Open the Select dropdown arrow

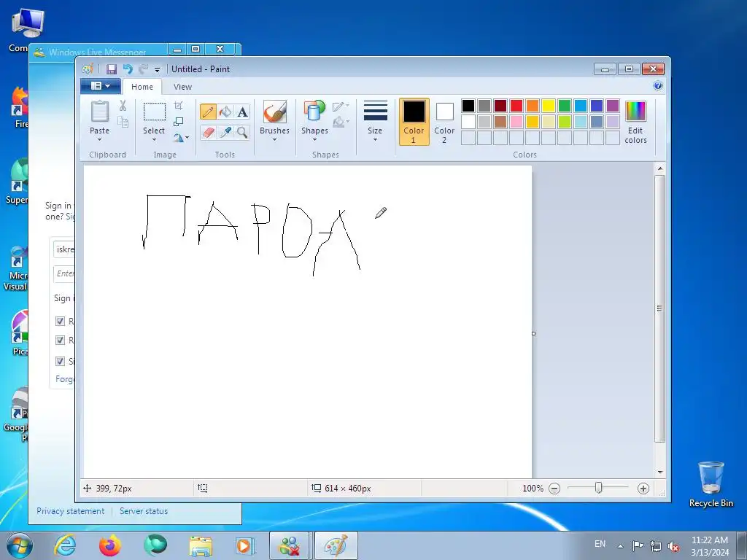click(154, 139)
